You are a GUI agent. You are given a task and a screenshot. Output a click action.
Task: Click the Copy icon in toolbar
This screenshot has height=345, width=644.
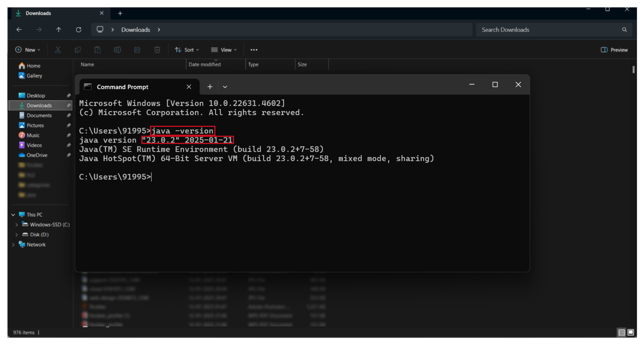coord(78,50)
